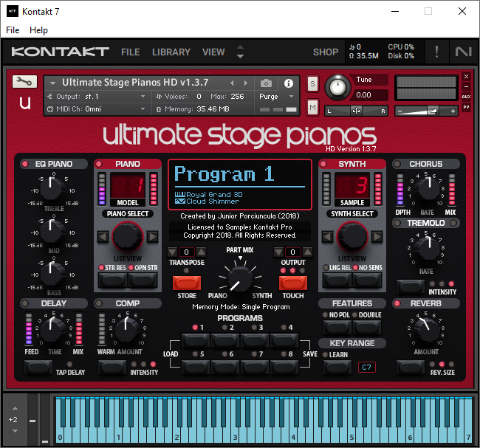Increase the transpose value
480x448 pixels.
(201, 252)
